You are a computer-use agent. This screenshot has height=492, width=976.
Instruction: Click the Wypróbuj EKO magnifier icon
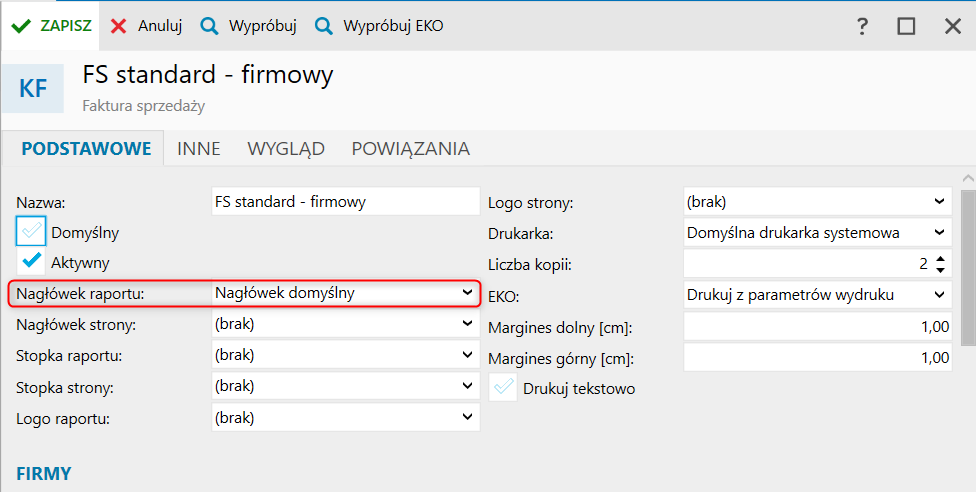323,26
